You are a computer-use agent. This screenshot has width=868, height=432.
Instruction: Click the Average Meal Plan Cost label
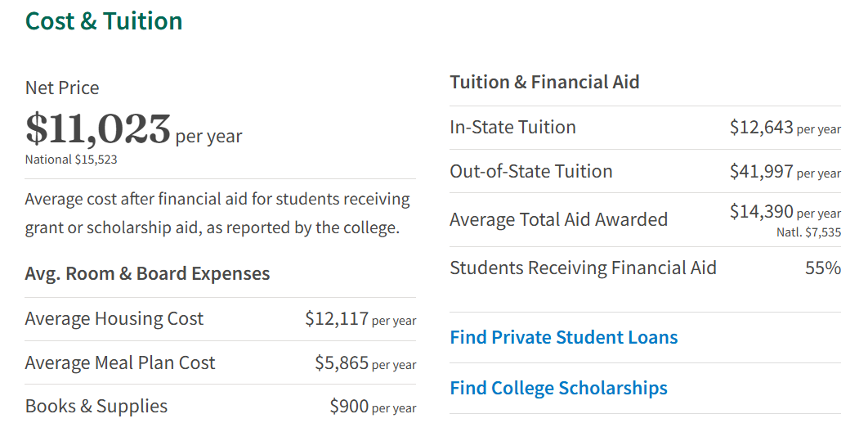120,362
